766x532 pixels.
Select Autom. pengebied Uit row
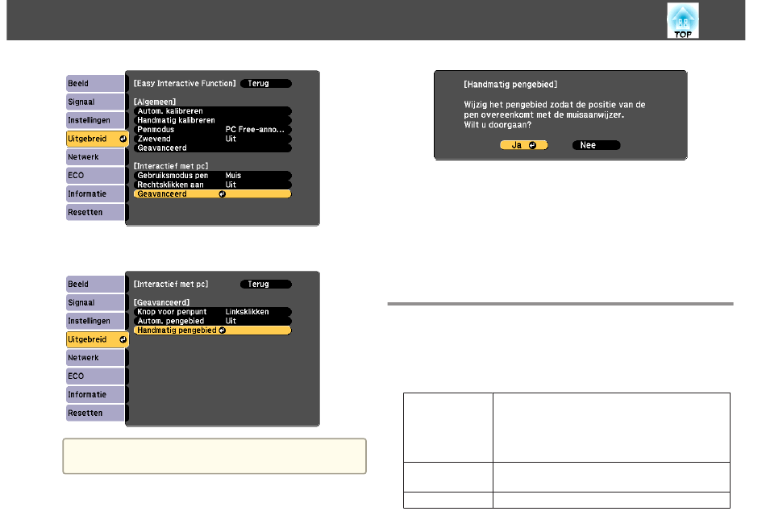213,321
